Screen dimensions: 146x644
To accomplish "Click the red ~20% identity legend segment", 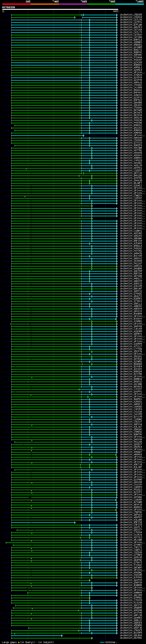I will pos(16,4).
